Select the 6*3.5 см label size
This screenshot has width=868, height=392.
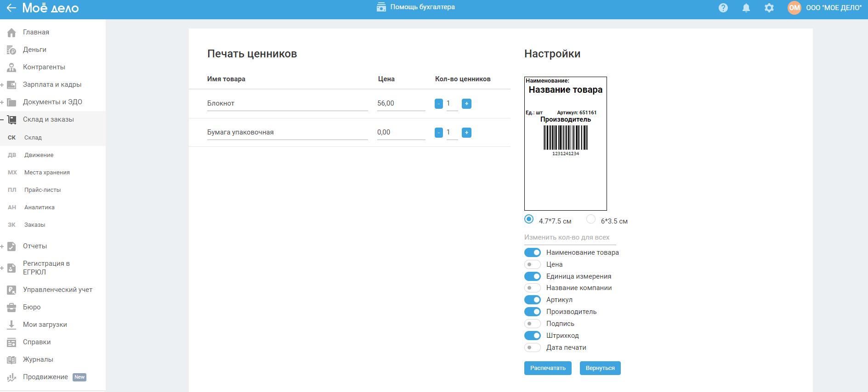click(x=591, y=219)
